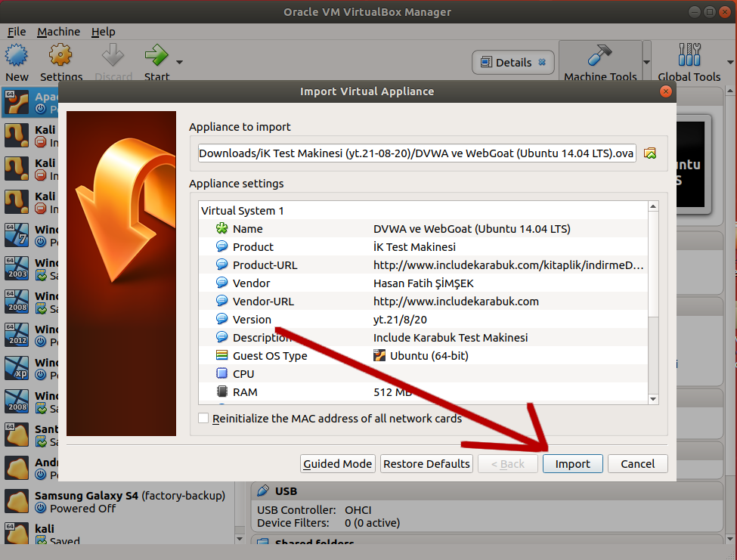Screen dimensions: 737x560
Task: Click the CPU chip icon
Action: (221, 373)
